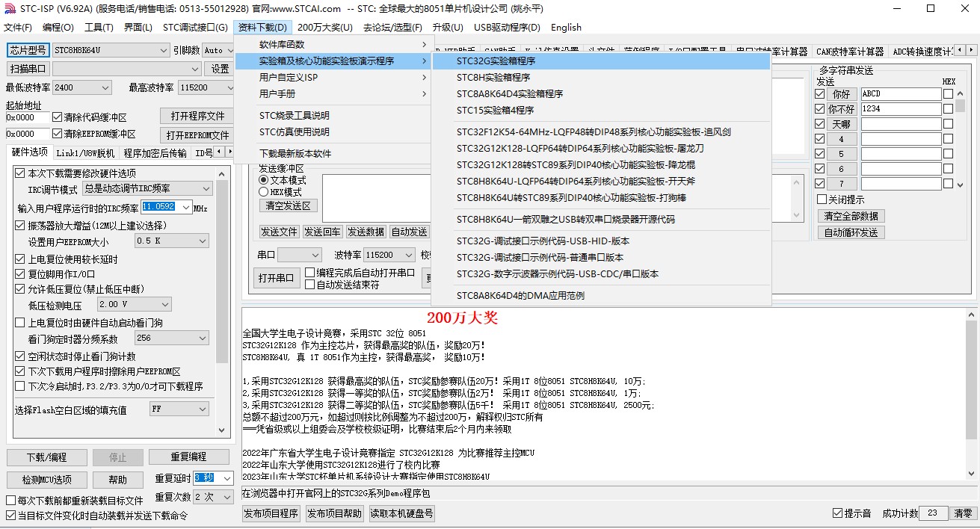980x529 pixels.
Task: Toggle 上电复位使用较长延时 checkbox
Action: [x=20, y=259]
